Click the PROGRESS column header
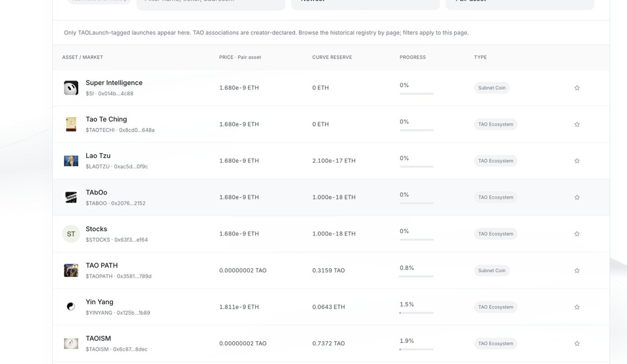 pyautogui.click(x=413, y=57)
